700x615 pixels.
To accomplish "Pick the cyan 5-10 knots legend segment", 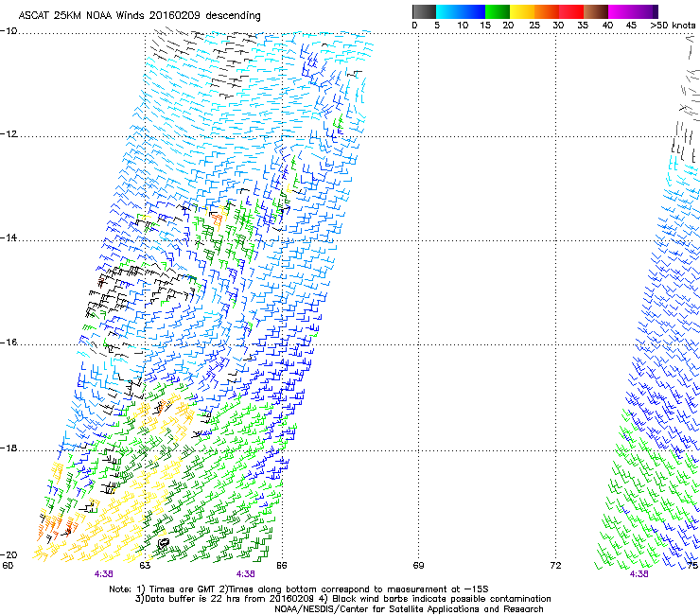I will [448, 11].
